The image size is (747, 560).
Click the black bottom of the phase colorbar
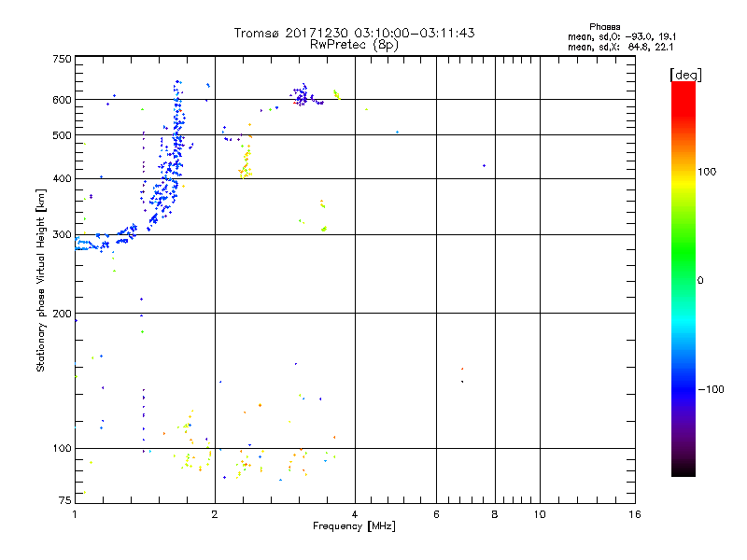click(x=684, y=469)
